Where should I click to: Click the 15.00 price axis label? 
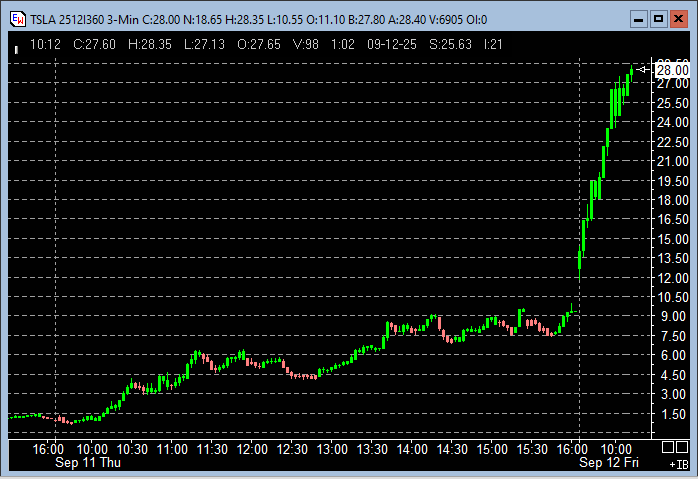(673, 239)
